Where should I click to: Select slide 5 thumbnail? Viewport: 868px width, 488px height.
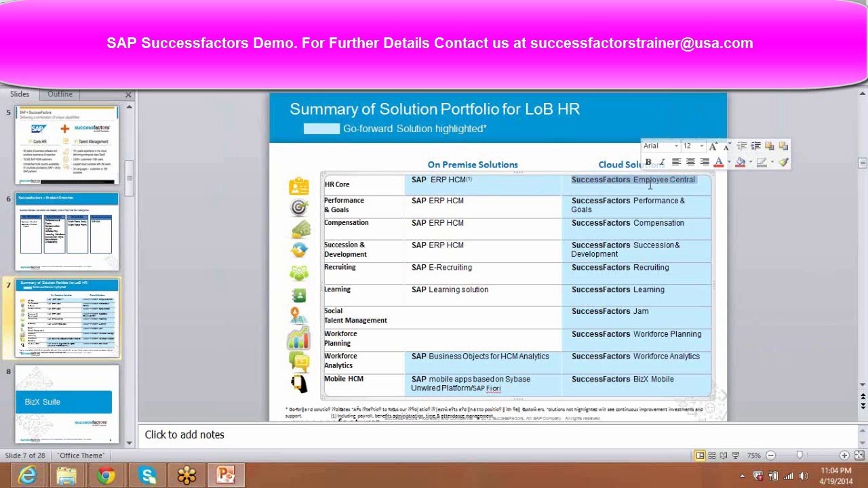pos(67,145)
